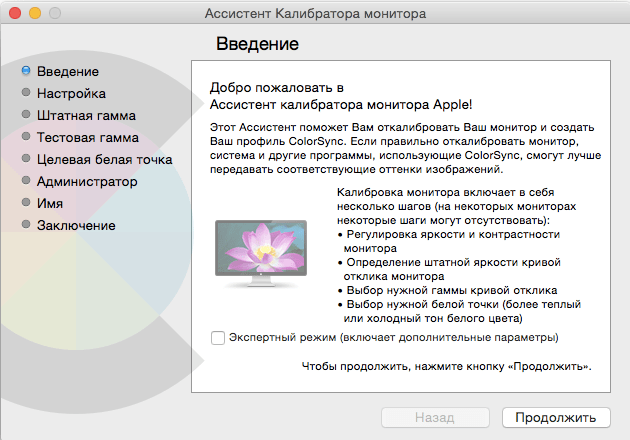Click the Целевая белая точка bullet
The height and width of the screenshot is (440, 630).
(26, 158)
